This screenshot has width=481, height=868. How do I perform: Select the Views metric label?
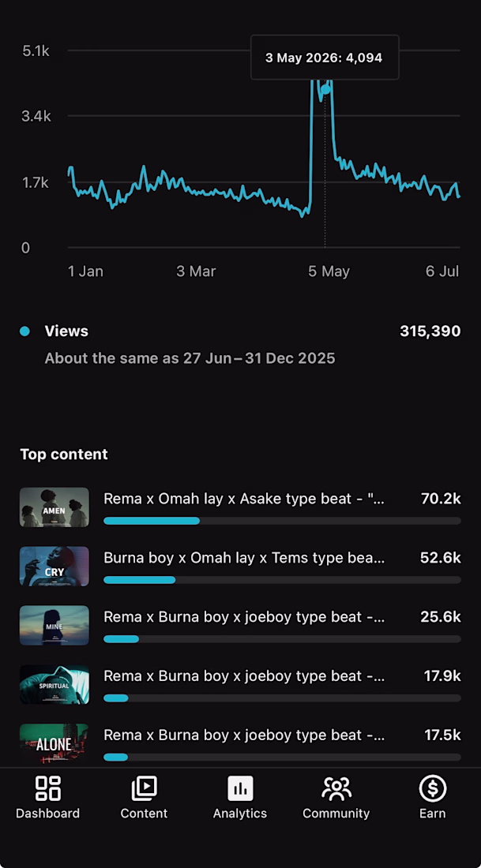coord(66,331)
